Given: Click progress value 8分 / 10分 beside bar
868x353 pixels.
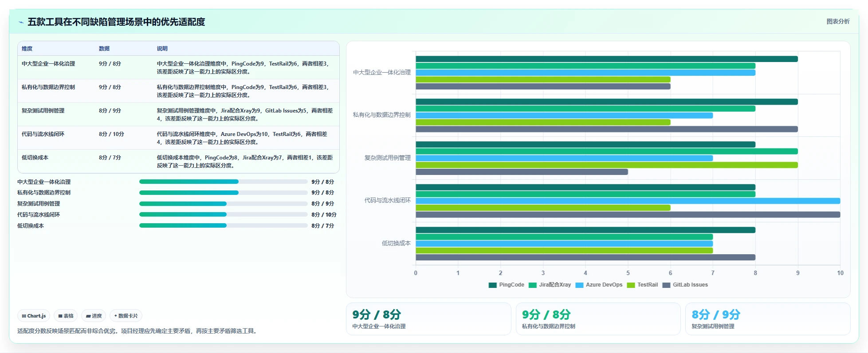Looking at the screenshot, I should click(324, 215).
